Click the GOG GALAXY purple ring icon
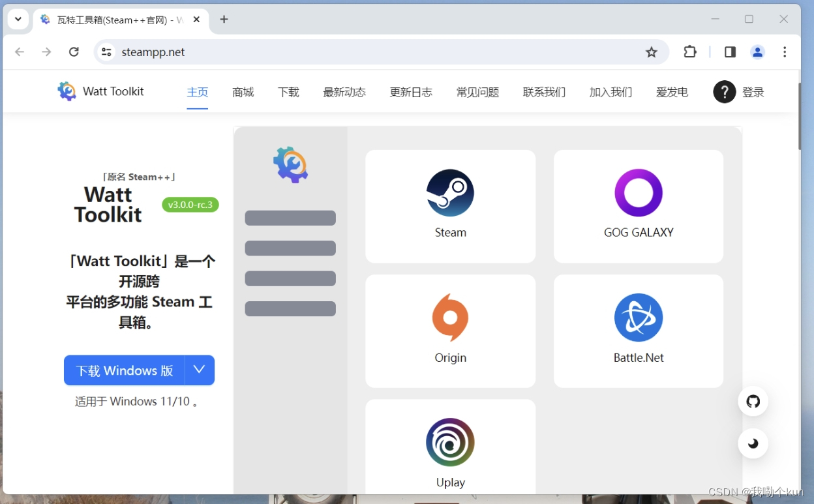 pos(639,193)
